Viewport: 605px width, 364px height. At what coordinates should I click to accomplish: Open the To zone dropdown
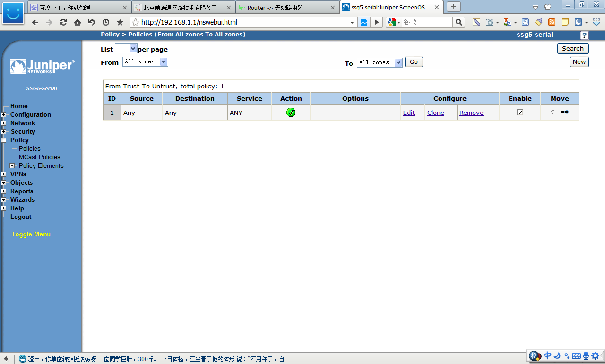tap(380, 62)
